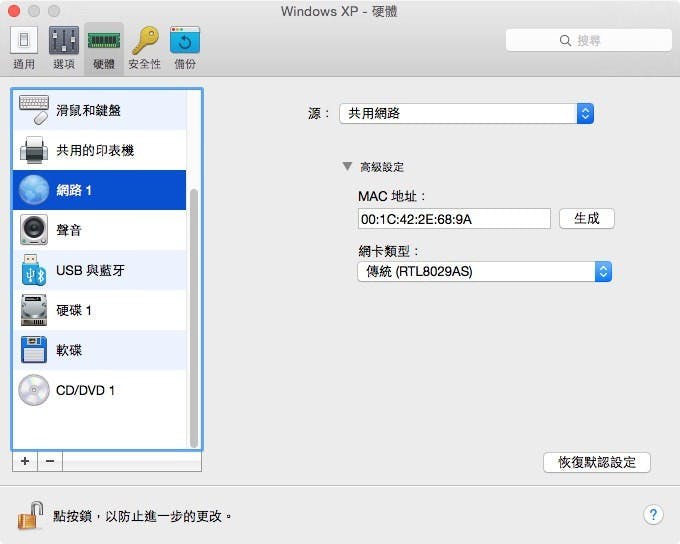Viewport: 680px width, 544px height.
Task: Select USB 與藍牙 in the hardware list
Action: 99,270
